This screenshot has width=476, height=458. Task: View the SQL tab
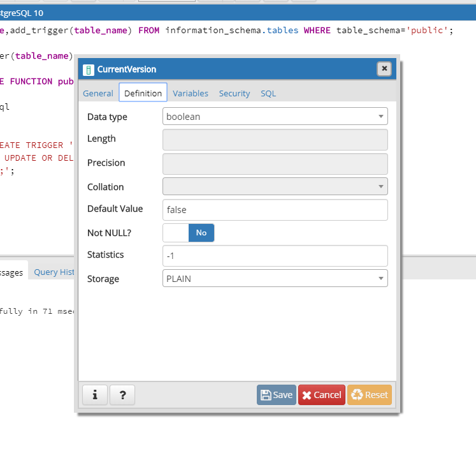point(268,93)
